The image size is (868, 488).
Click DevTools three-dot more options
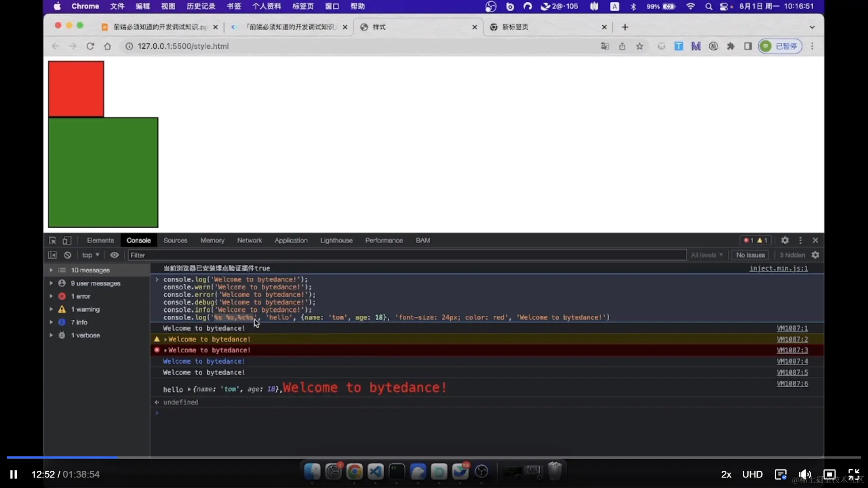[800, 240]
